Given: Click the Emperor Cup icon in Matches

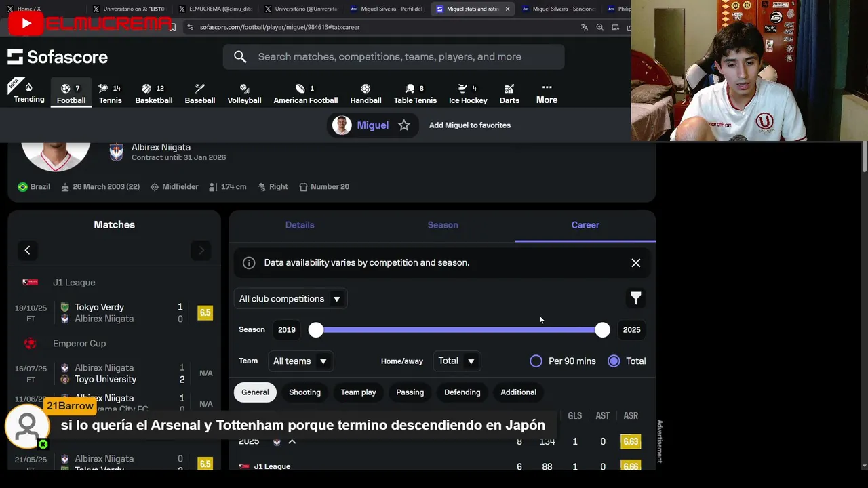Looking at the screenshot, I should click(30, 344).
